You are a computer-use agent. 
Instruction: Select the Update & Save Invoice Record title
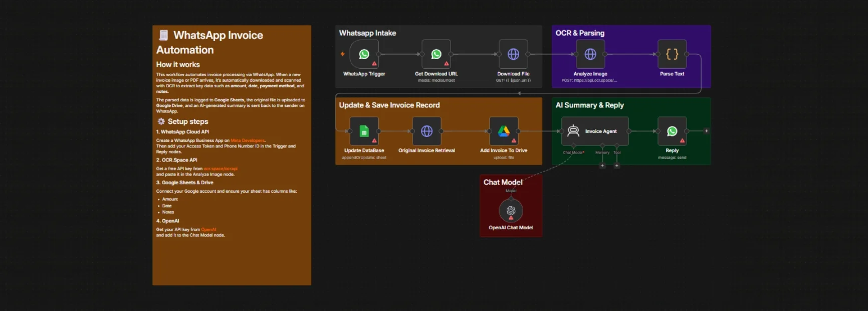pyautogui.click(x=389, y=105)
